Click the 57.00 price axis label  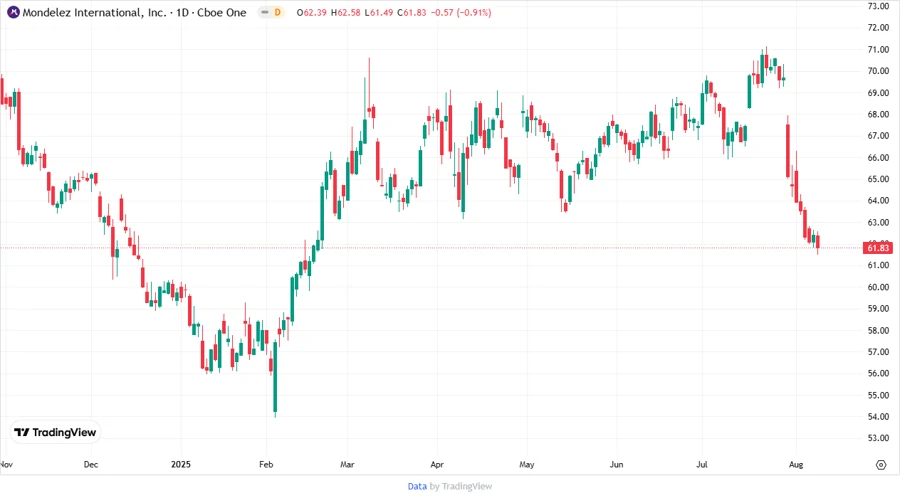pos(878,352)
